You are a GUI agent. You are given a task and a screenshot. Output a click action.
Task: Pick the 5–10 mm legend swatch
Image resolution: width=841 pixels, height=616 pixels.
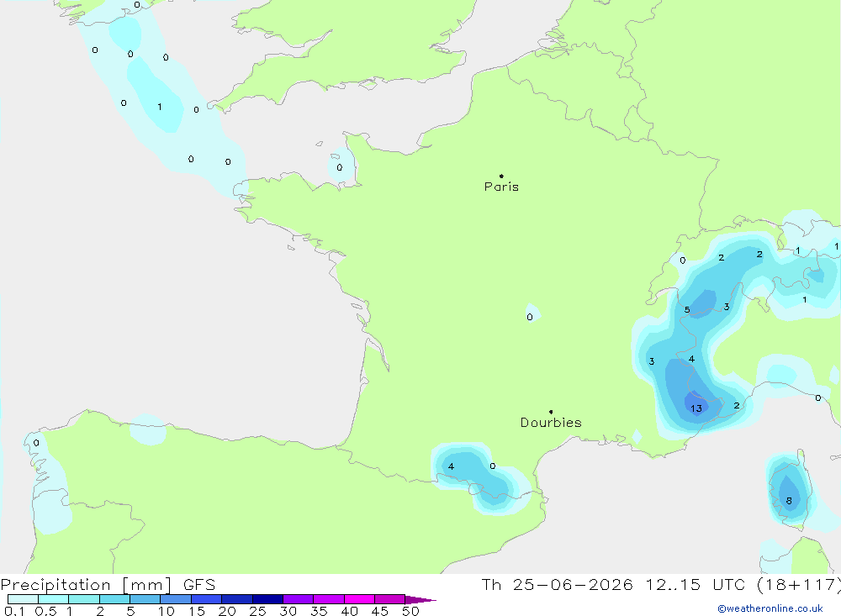click(x=145, y=599)
